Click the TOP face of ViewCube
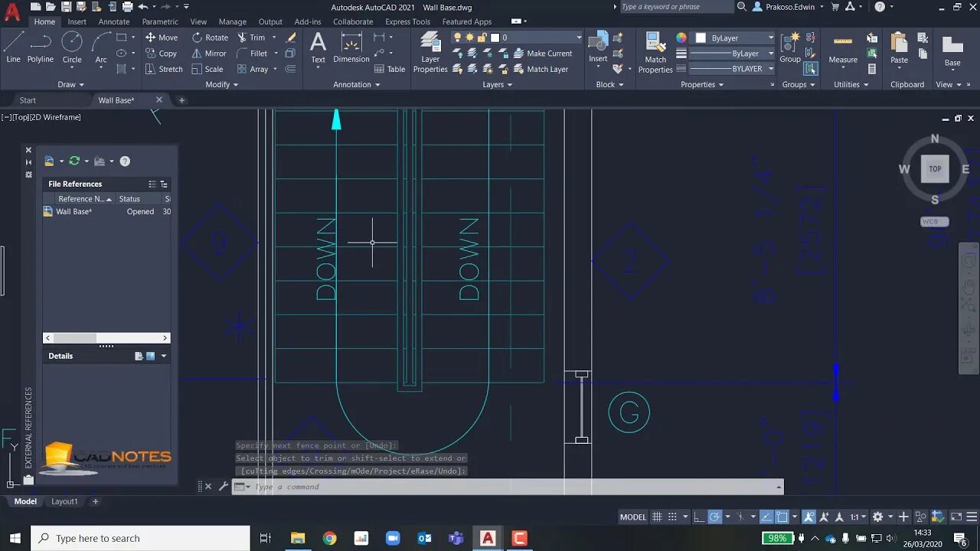 click(x=935, y=169)
